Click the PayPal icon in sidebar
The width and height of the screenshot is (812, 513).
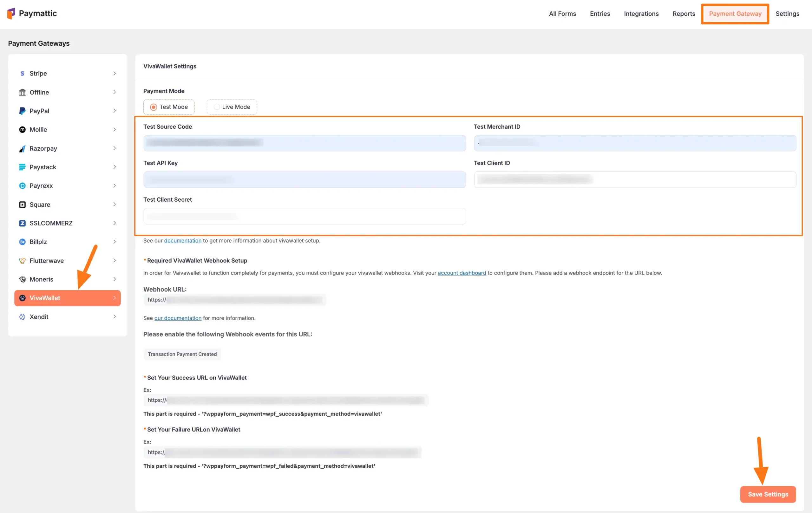click(x=22, y=111)
